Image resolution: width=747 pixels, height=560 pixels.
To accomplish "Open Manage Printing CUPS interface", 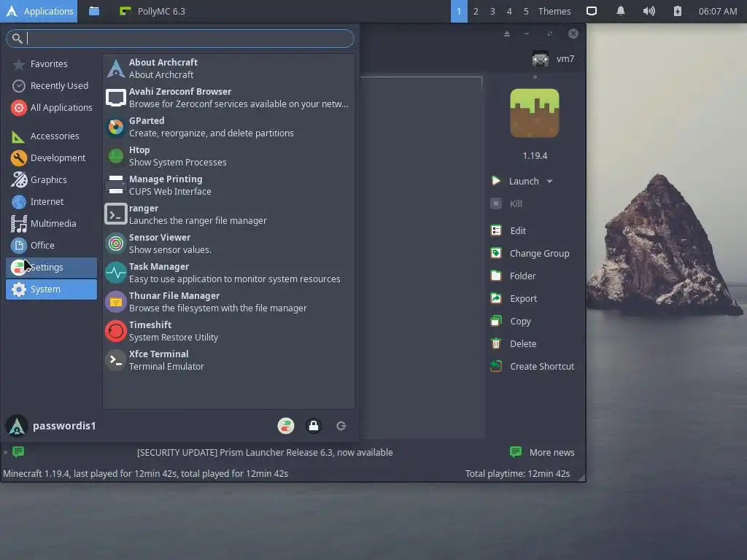I will [228, 185].
